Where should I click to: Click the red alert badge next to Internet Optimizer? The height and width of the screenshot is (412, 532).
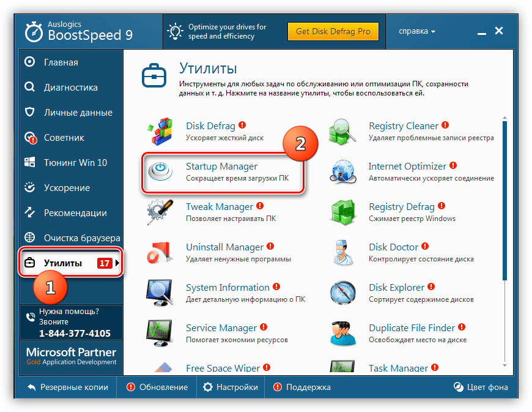pos(453,165)
